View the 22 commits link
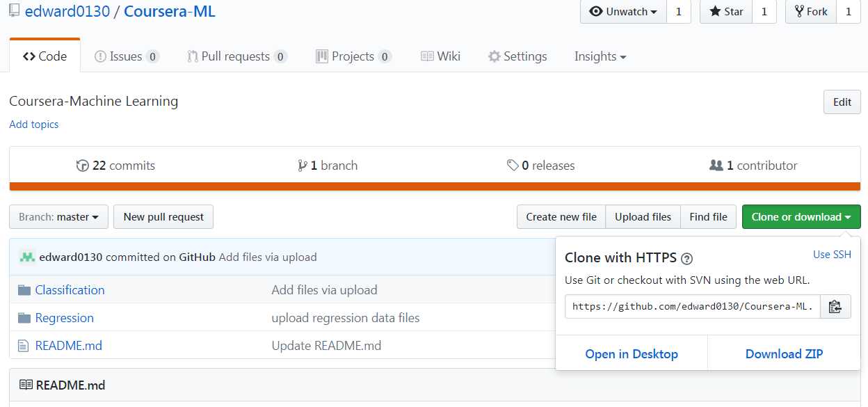Viewport: 868px width, 407px height. point(115,166)
